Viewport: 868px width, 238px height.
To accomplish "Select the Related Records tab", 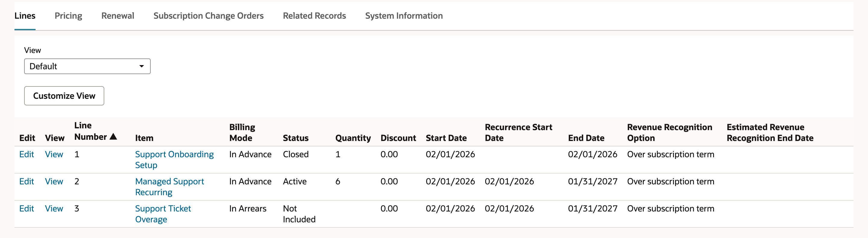I will pos(314,16).
